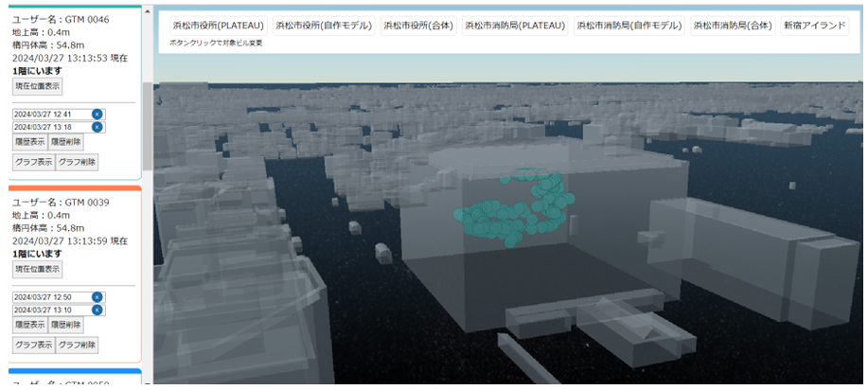This screenshot has width=868, height=390.
Task: Clear the 2024/03/27 12:50 start date field
Action: tap(97, 297)
